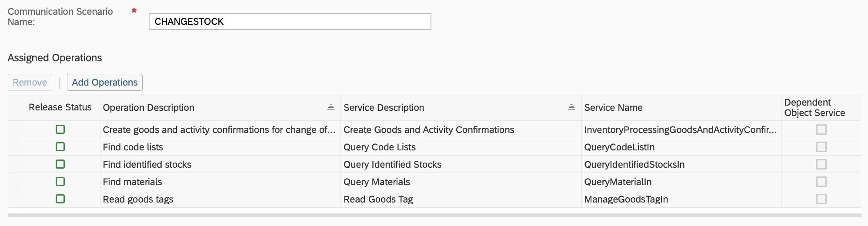The width and height of the screenshot is (868, 226).
Task: Open Operation Description column sort icon
Action: click(331, 107)
